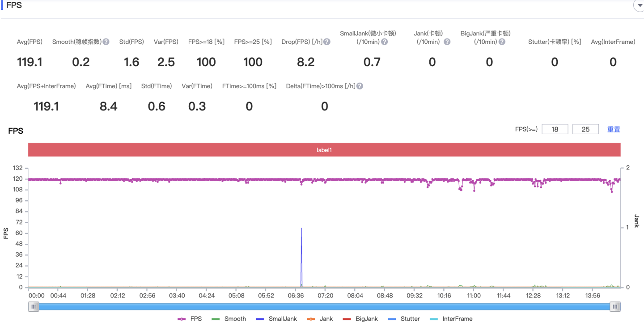Collapse the FPS panel with top-right arrow
This screenshot has height=322, width=644.
(x=639, y=5)
